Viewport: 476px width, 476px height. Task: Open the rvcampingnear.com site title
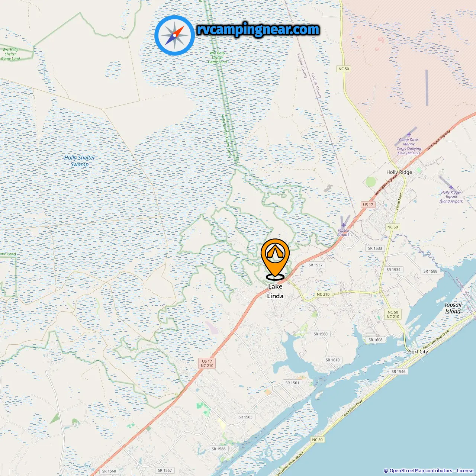pos(258,29)
